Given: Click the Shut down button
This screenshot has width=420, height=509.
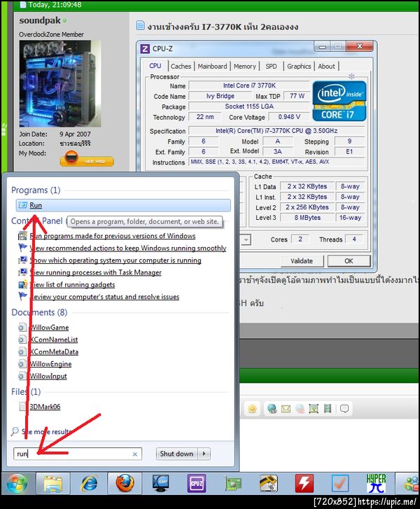Looking at the screenshot, I should coord(176,454).
